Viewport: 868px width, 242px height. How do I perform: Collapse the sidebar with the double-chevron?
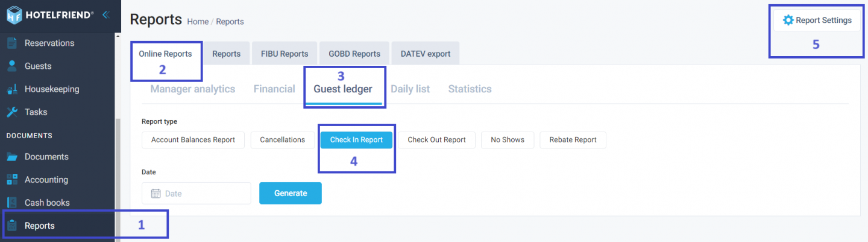105,14
